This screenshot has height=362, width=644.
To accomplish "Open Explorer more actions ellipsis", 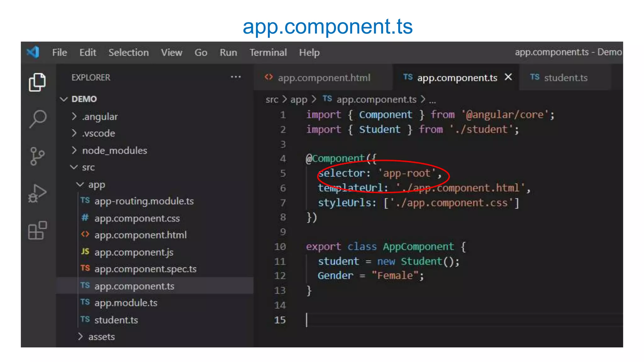I will tap(236, 77).
